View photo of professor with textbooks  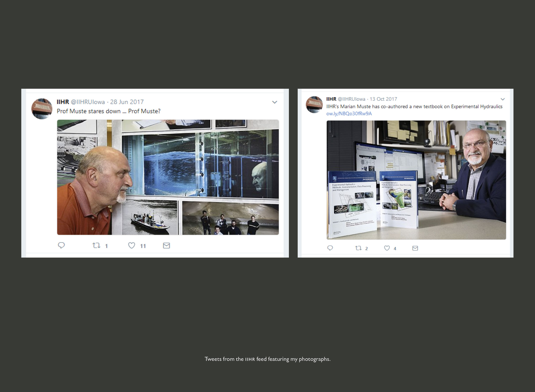tap(416, 180)
